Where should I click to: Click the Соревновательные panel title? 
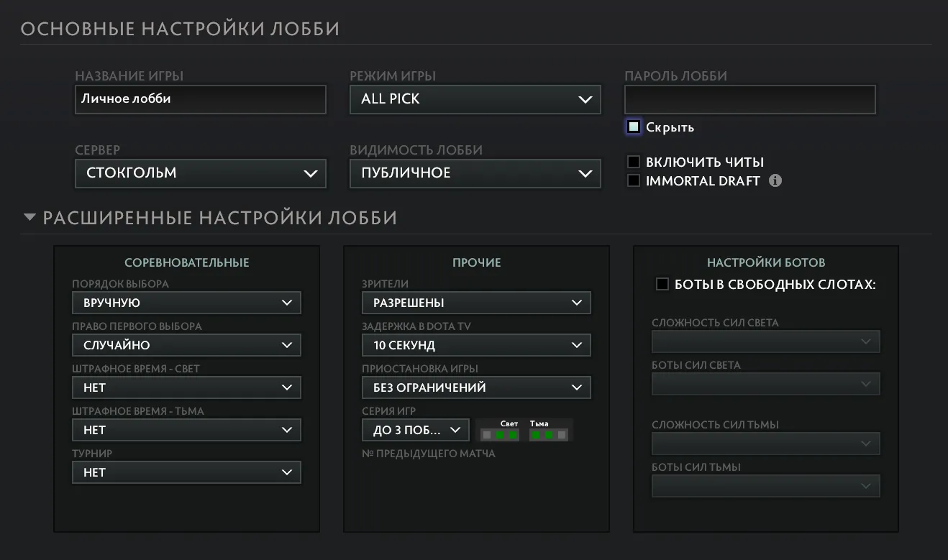point(187,262)
